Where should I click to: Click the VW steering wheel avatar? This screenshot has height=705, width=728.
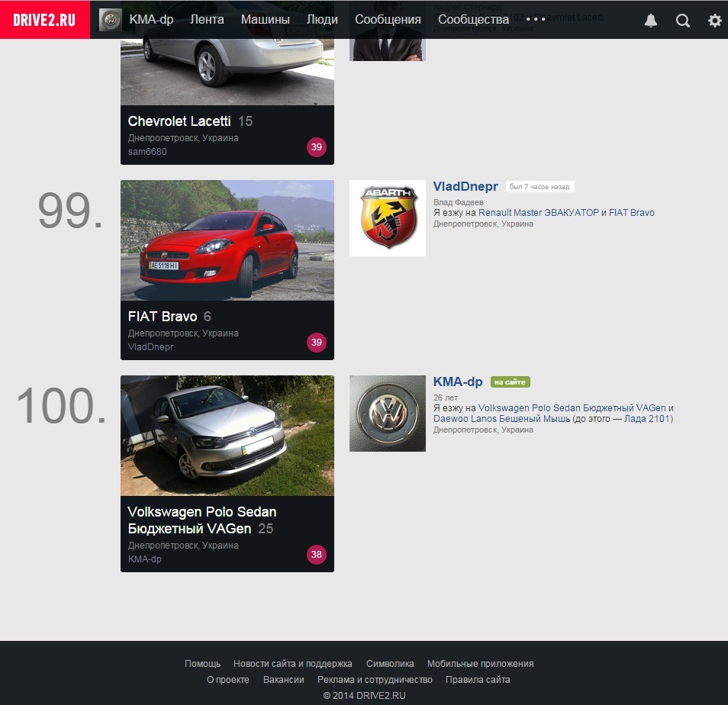[388, 414]
